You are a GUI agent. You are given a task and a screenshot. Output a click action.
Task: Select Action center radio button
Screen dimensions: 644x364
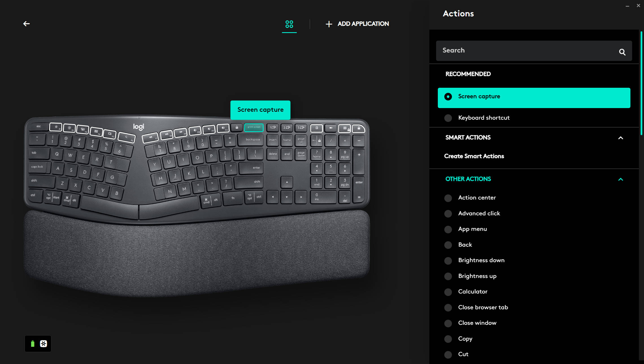pyautogui.click(x=448, y=198)
